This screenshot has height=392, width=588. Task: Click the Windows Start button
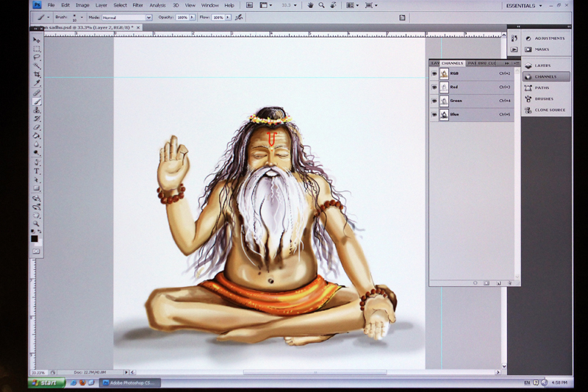[46, 382]
